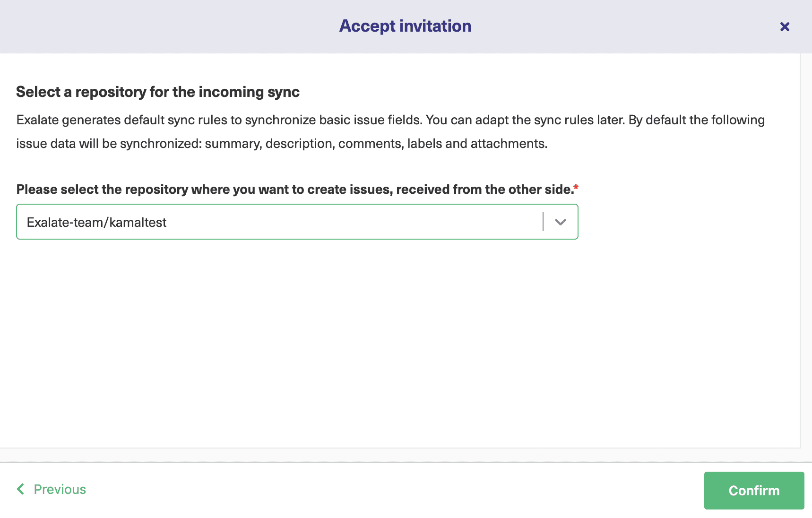Screen dimensions: 812x518
Task: Click the Previous link
Action: pos(60,489)
